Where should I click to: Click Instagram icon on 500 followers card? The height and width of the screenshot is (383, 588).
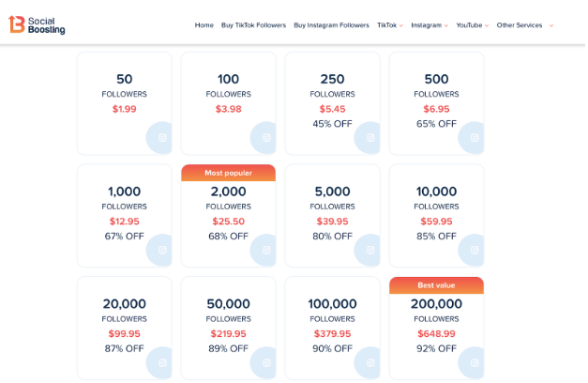(x=475, y=138)
